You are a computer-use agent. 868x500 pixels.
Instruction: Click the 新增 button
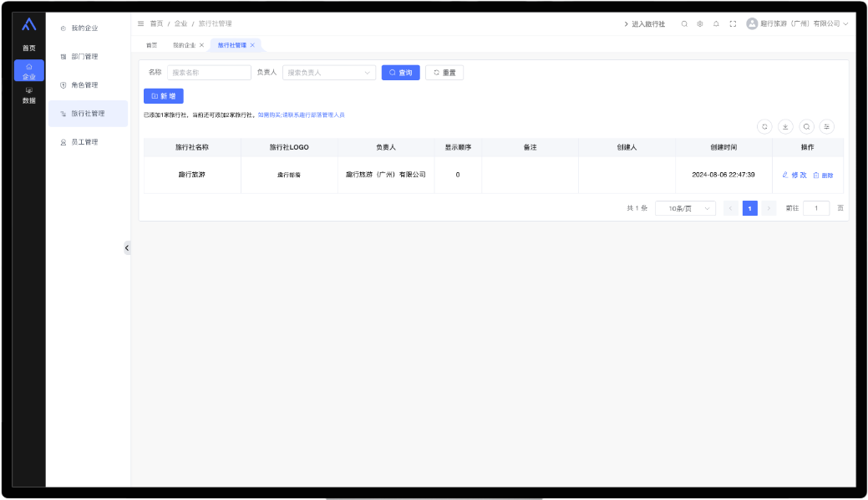[x=163, y=96]
